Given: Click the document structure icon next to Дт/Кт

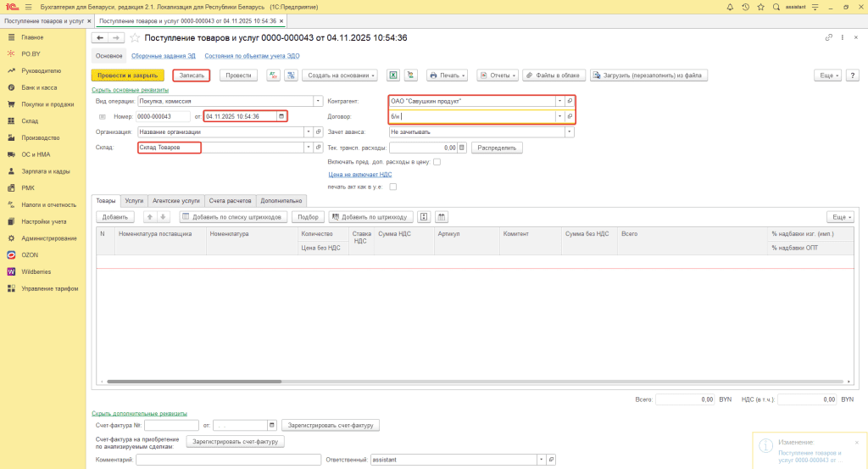Looking at the screenshot, I should click(x=292, y=75).
